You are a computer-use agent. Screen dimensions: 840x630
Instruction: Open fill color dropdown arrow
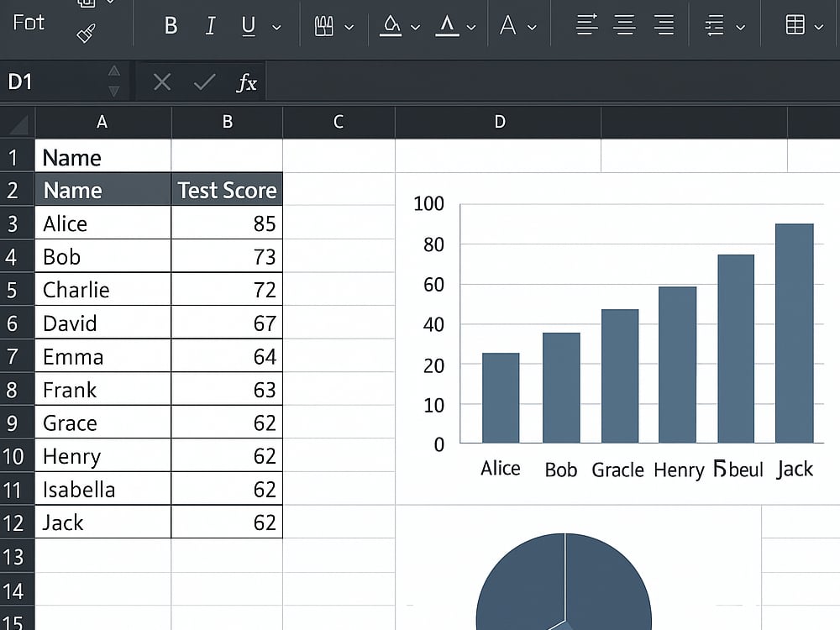[415, 28]
